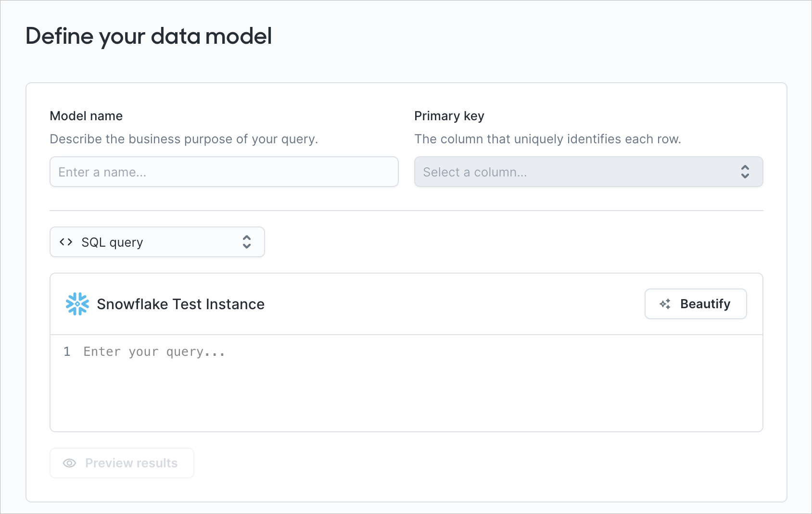Click the model name description text
The height and width of the screenshot is (514, 812).
coord(184,139)
